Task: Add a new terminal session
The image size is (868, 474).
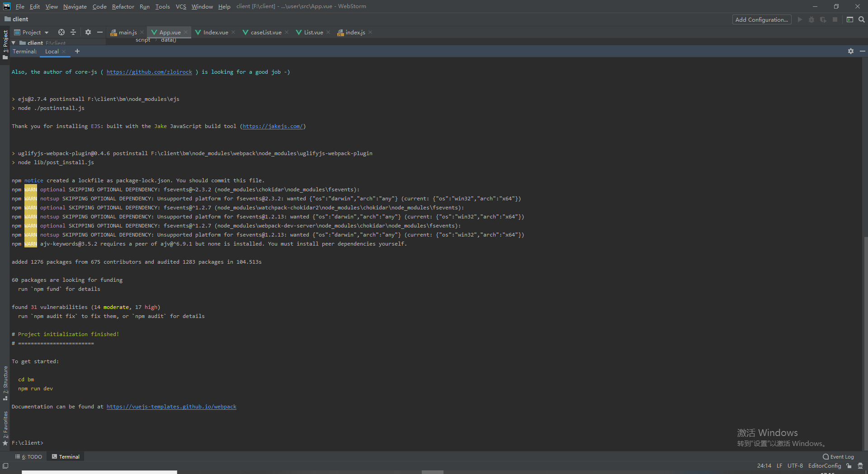Action: click(77, 51)
